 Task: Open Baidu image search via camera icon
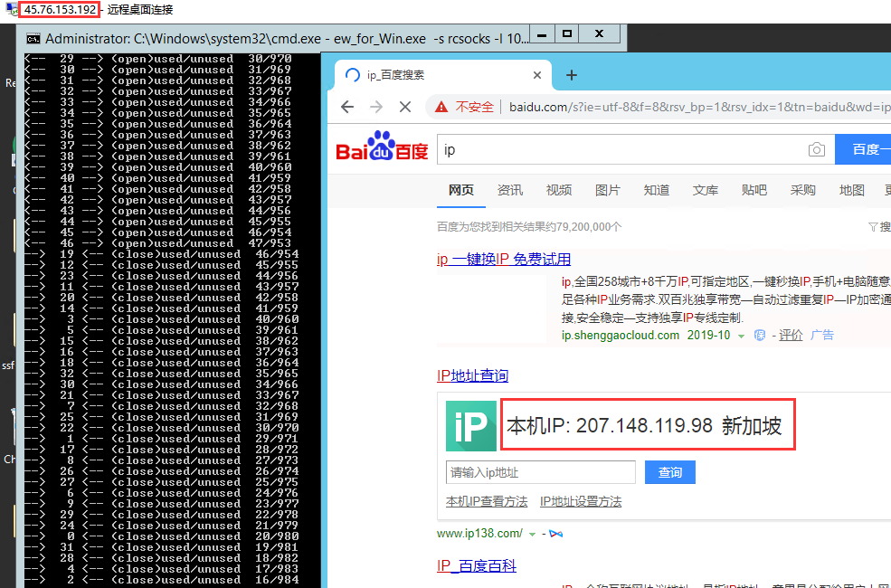pos(817,149)
